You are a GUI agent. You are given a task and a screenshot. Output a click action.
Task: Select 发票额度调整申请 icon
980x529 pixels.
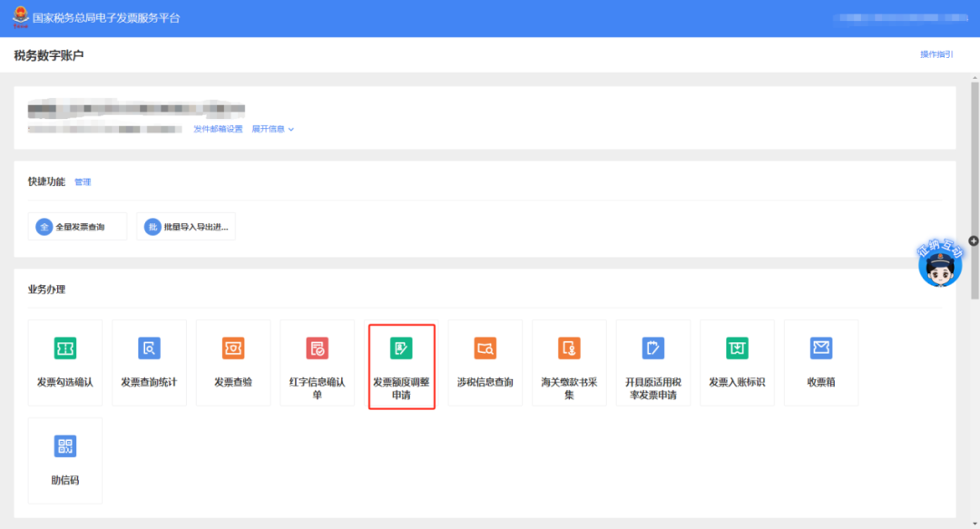401,348
